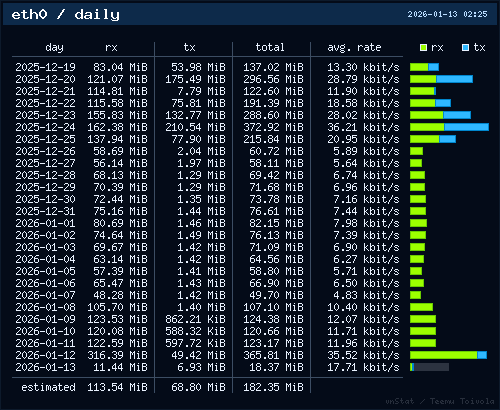Click total value '123.17 MiB'
Viewport: 500px width, 410px height.
click(x=273, y=343)
